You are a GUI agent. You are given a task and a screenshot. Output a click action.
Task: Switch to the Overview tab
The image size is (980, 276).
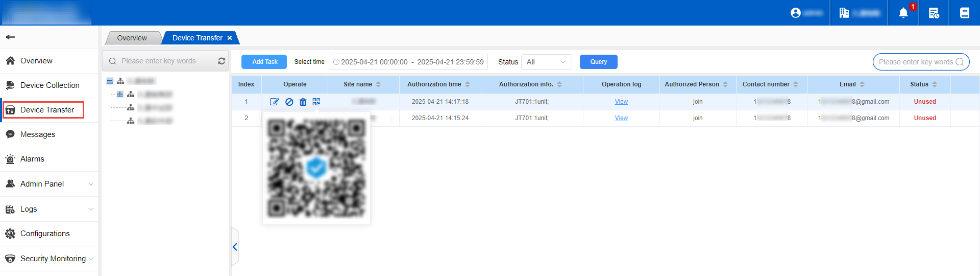click(132, 38)
